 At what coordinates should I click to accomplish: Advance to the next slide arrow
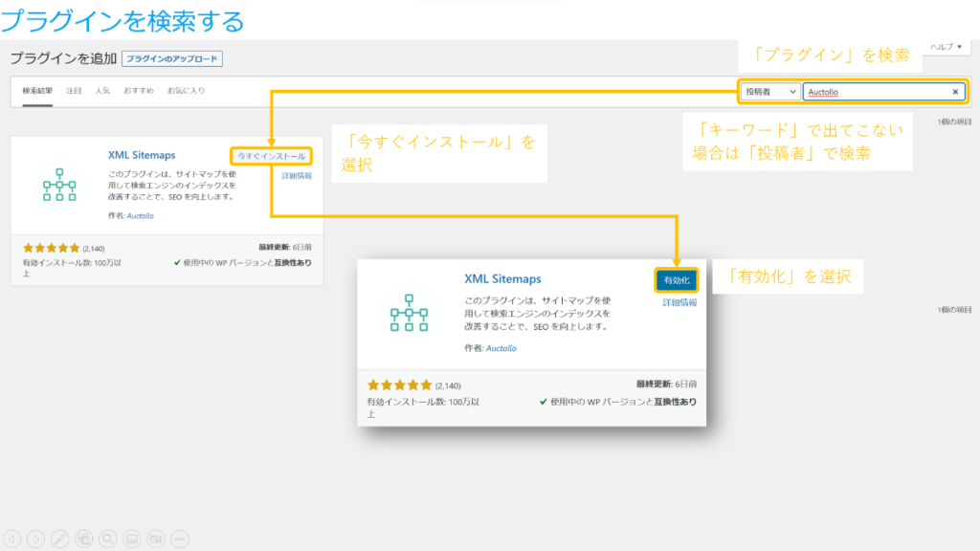(x=35, y=539)
